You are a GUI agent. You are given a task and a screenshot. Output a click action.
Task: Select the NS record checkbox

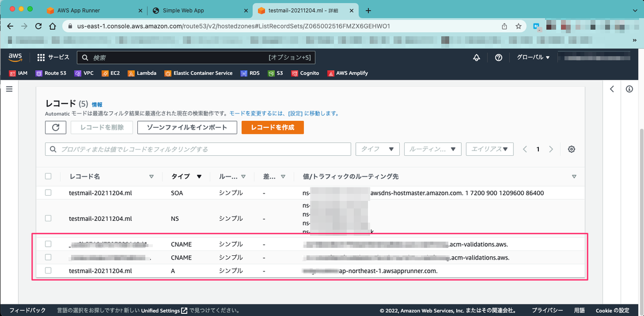coord(48,218)
